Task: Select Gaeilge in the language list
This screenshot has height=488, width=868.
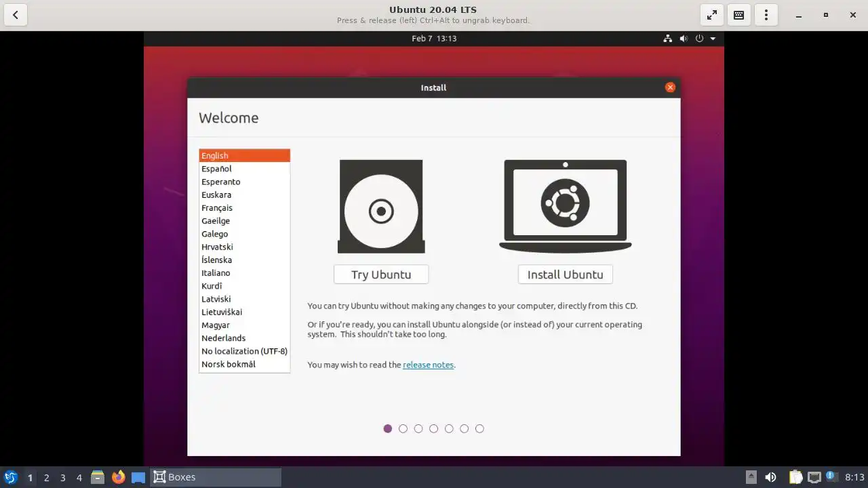Action: tap(244, 221)
